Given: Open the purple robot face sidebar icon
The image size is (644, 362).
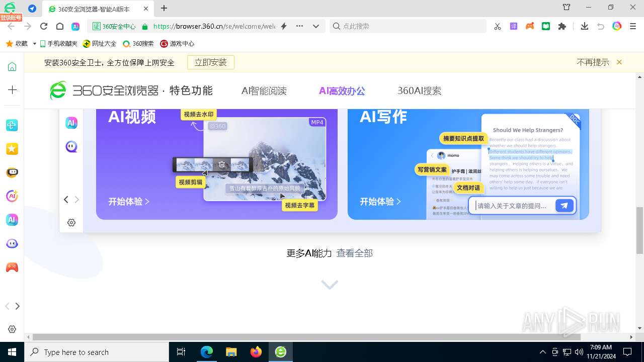Looking at the screenshot, I should [12, 244].
